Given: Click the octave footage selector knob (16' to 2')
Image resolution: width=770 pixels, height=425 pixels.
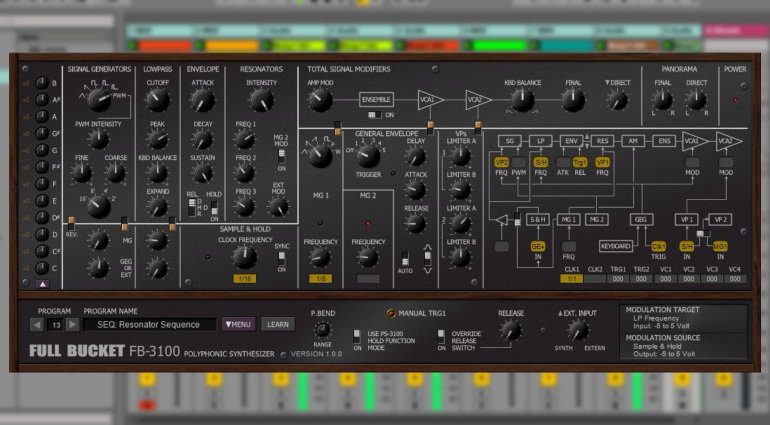Looking at the screenshot, I should [99, 206].
